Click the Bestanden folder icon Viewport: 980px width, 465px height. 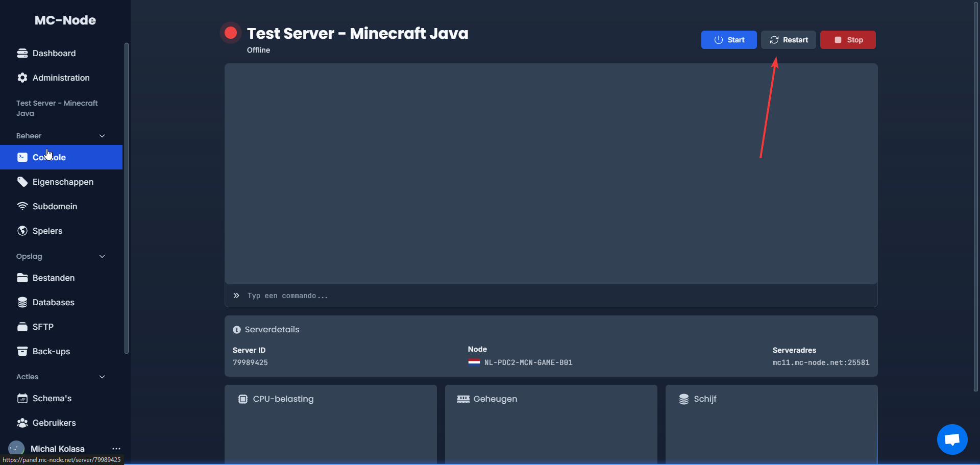coord(22,278)
